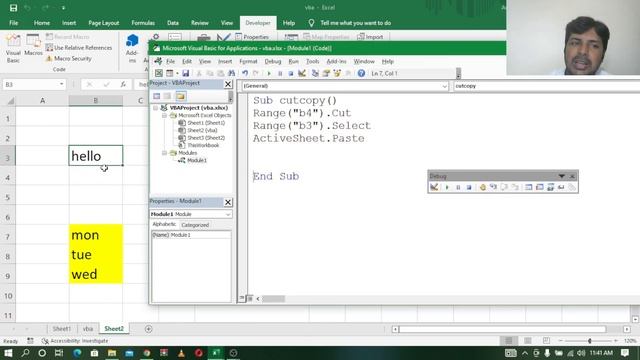The width and height of the screenshot is (640, 360).
Task: Click the Undo arrow in VBA toolbar
Action: coord(245,73)
